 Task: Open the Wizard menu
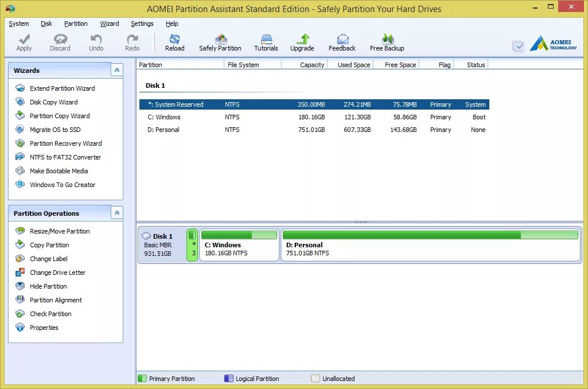[110, 24]
